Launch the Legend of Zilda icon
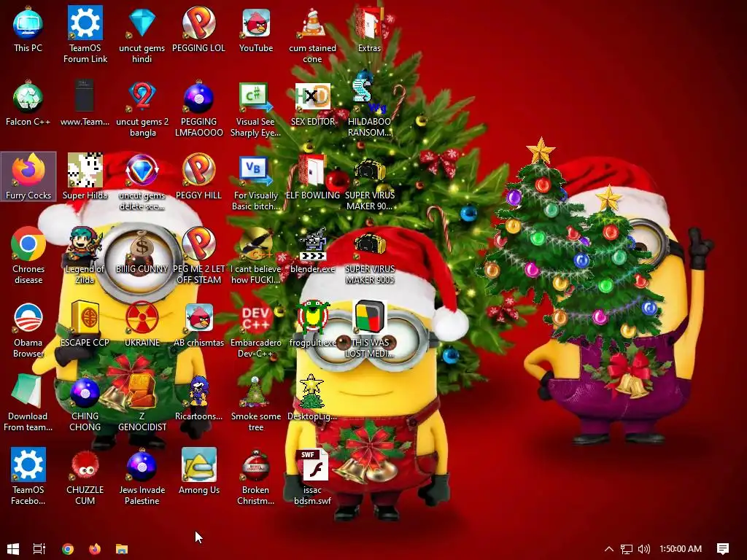 pyautogui.click(x=85, y=256)
